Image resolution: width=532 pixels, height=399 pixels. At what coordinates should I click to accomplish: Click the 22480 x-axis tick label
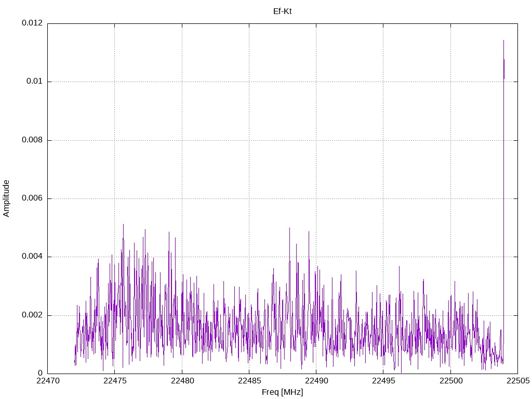click(182, 381)
